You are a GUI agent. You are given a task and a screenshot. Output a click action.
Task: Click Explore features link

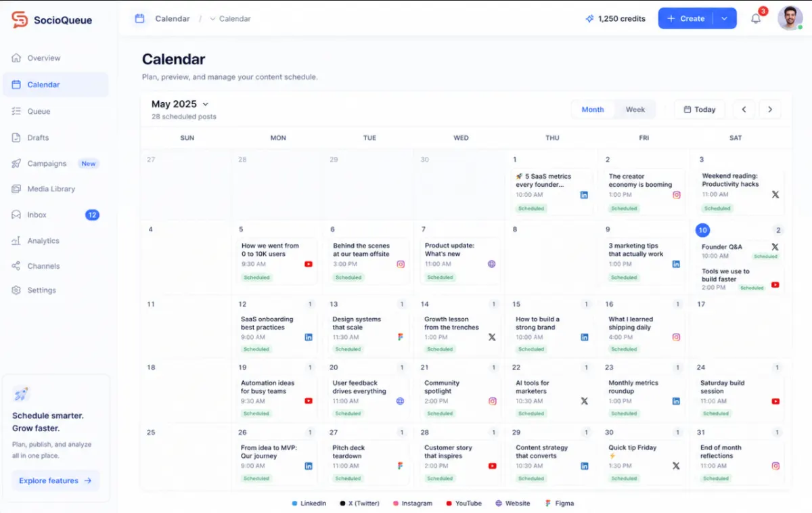coord(55,481)
